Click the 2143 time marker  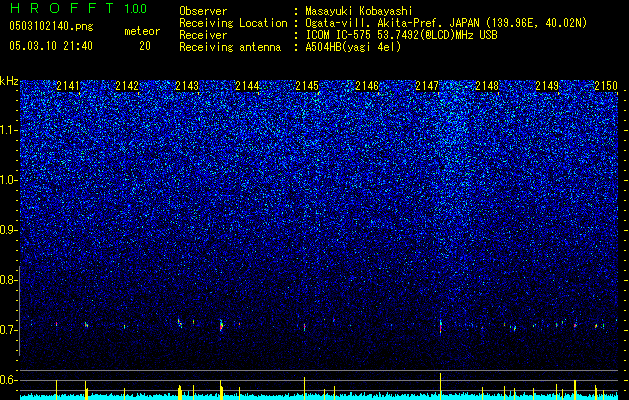[187, 85]
